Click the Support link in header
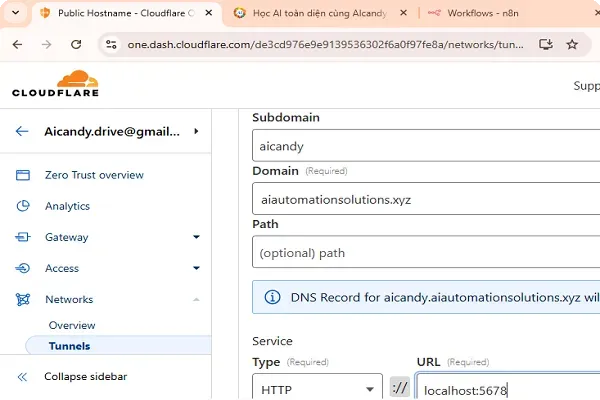This screenshot has width=600, height=400. [x=587, y=86]
